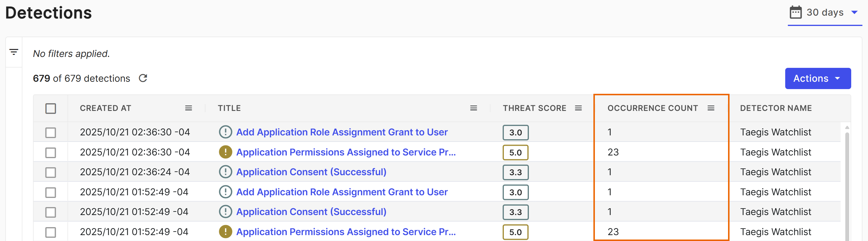Click the 3.3 threat score on 02:36:24 row

(x=515, y=172)
